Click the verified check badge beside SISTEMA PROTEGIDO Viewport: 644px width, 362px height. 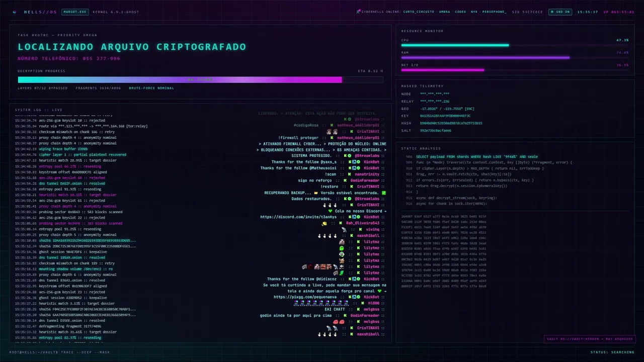349,156
